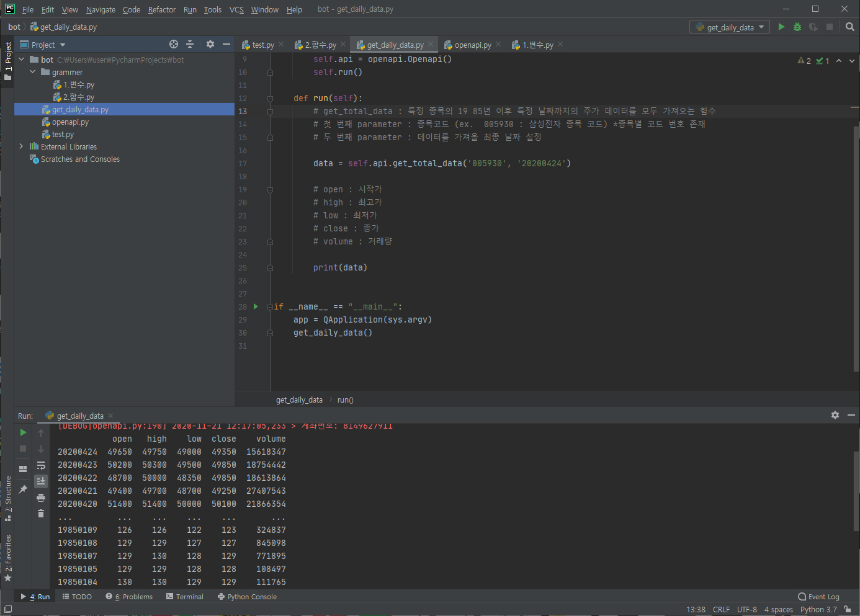
Task: Change the interpreter via Python 3.7 in the status bar
Action: pyautogui.click(x=818, y=609)
